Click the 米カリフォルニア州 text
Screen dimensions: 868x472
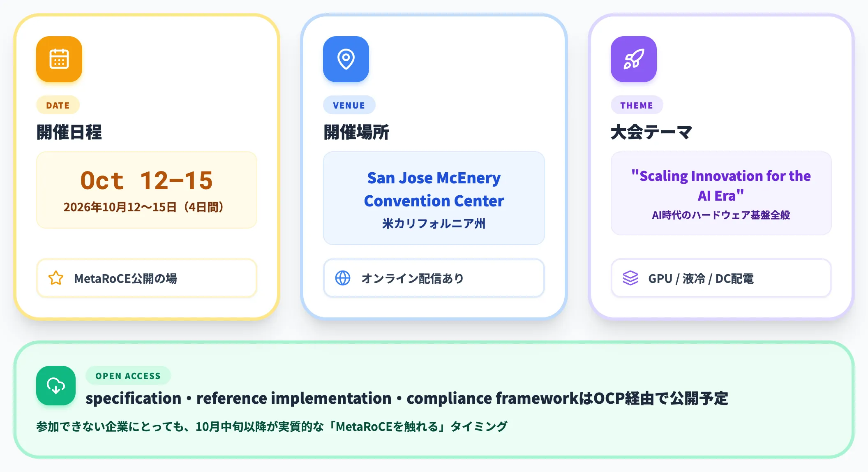coord(434,223)
